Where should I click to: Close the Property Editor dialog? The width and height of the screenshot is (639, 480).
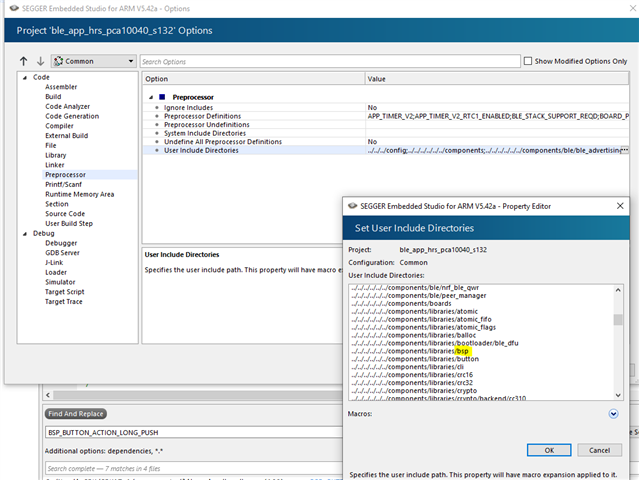click(622, 206)
